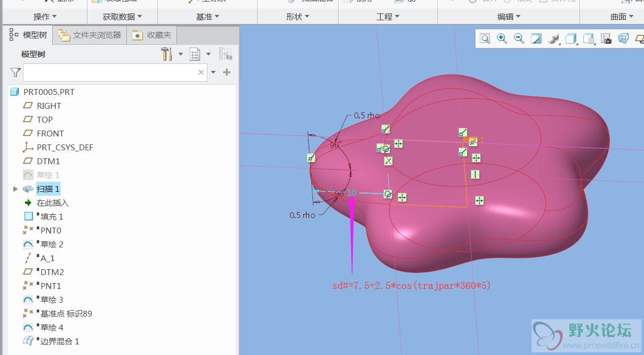
Task: Open the saved orientations cube icon
Action: (x=570, y=38)
